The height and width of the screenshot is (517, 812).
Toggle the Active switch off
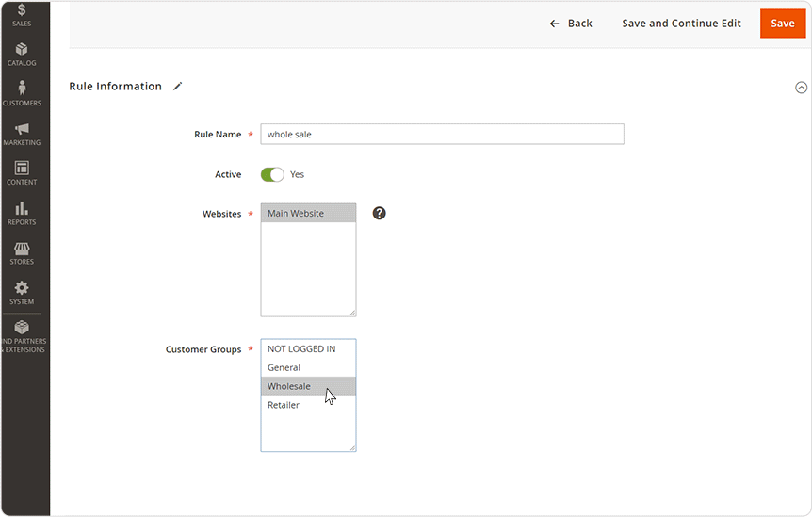(272, 174)
